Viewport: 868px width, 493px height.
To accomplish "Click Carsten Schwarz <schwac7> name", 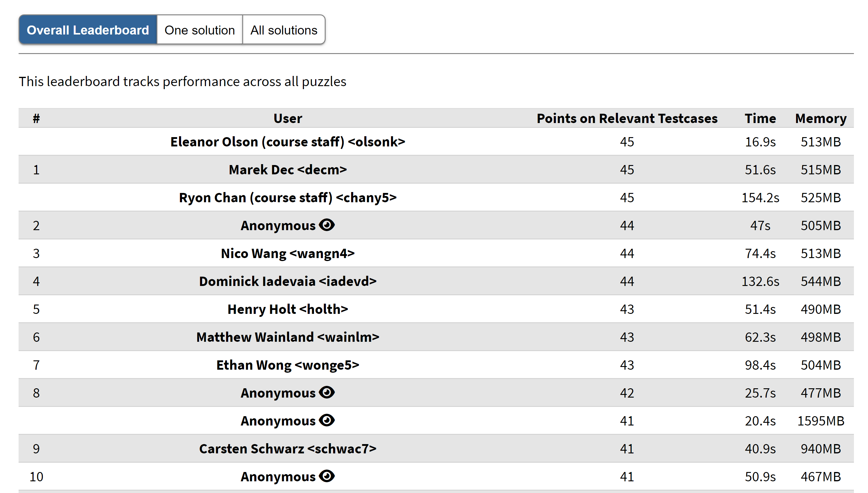I will [288, 449].
